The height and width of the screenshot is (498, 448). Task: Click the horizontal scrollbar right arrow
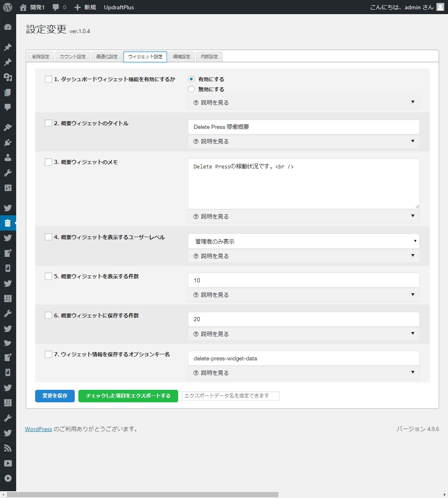click(445, 495)
